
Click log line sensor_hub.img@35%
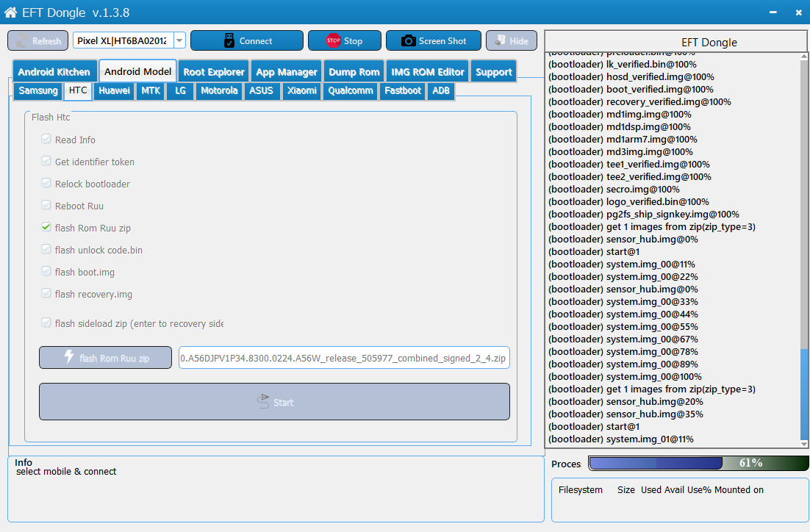(x=626, y=414)
